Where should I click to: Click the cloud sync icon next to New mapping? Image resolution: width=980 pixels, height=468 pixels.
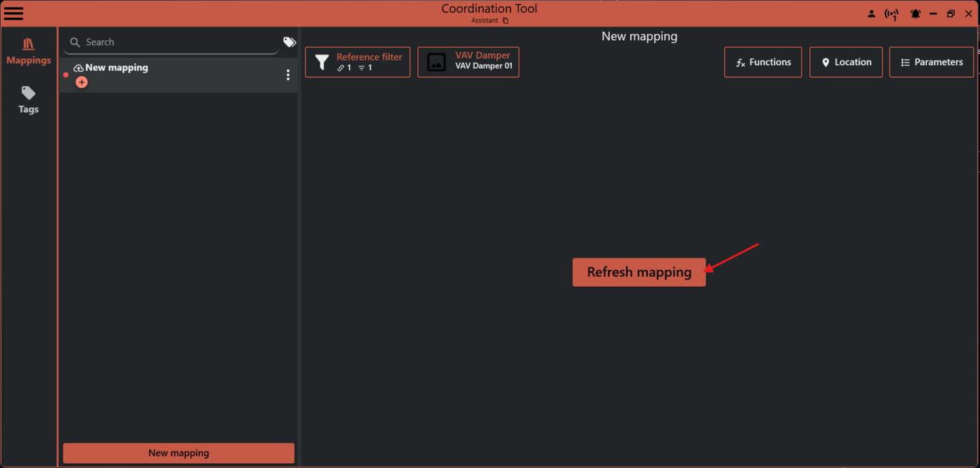pos(78,67)
